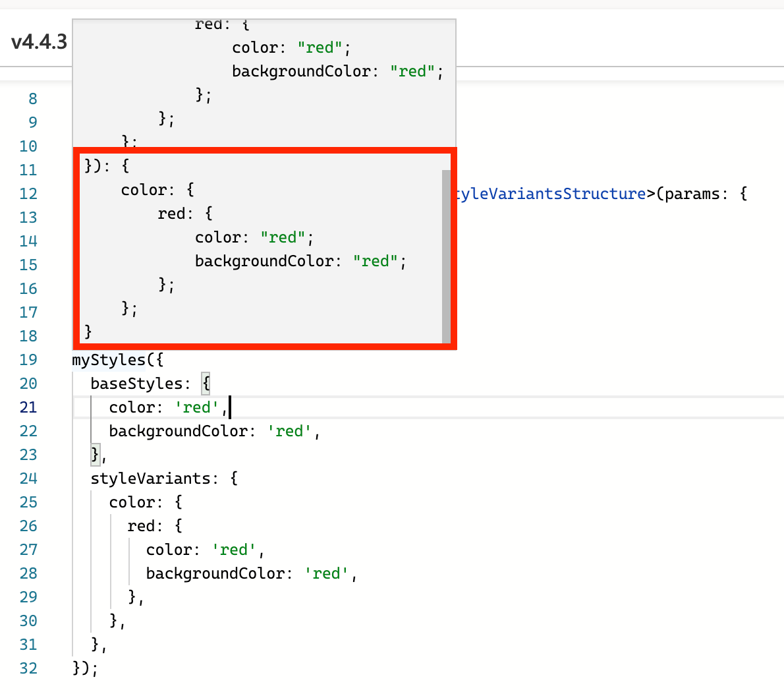
Task: Click the myStyles function call
Action: pos(109,360)
